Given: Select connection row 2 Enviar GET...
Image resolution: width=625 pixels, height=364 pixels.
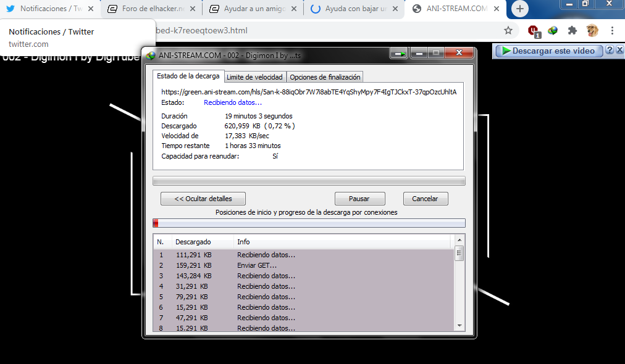Looking at the screenshot, I should pos(304,265).
